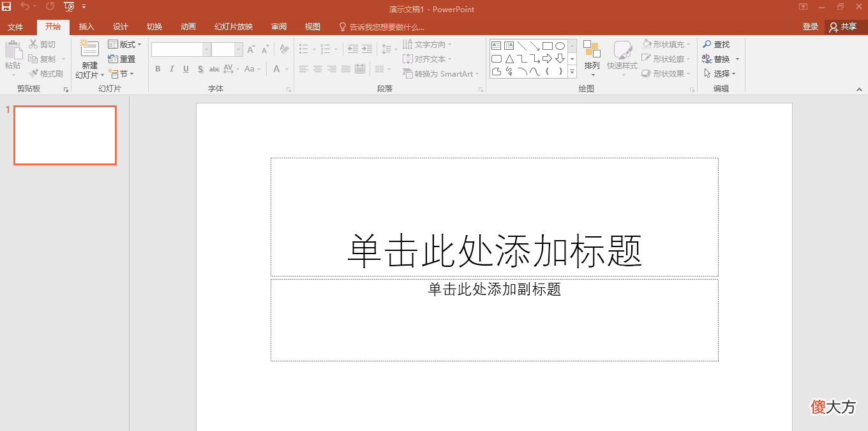
Task: Click Increase List Level icon
Action: click(x=367, y=49)
